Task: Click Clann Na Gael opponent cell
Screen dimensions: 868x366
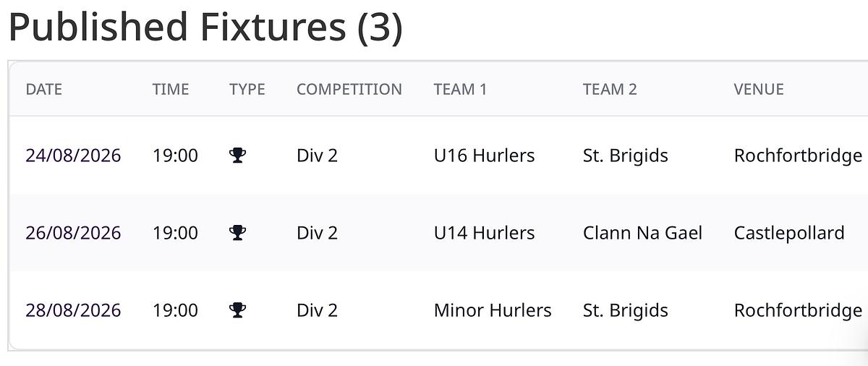Action: coord(642,233)
